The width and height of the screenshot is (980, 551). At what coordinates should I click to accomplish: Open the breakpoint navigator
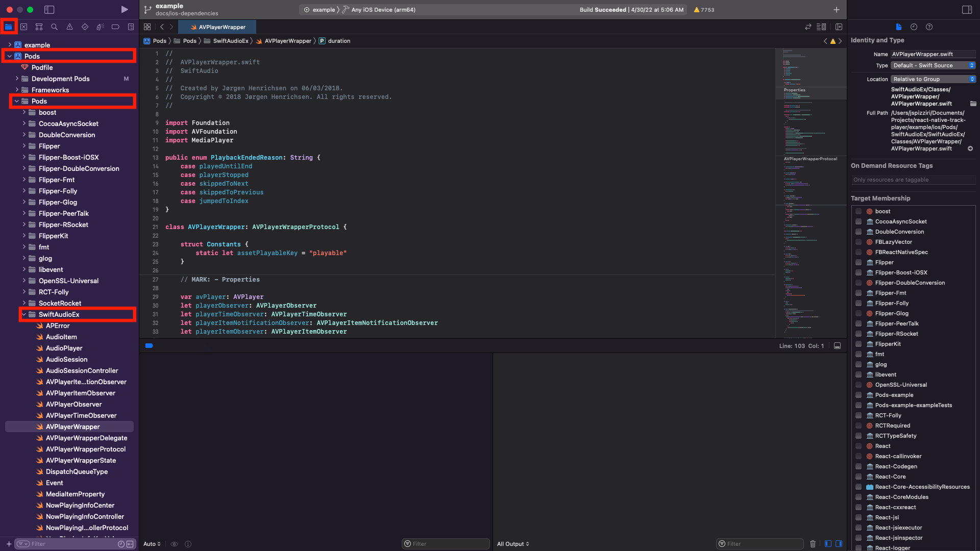pyautogui.click(x=116, y=27)
